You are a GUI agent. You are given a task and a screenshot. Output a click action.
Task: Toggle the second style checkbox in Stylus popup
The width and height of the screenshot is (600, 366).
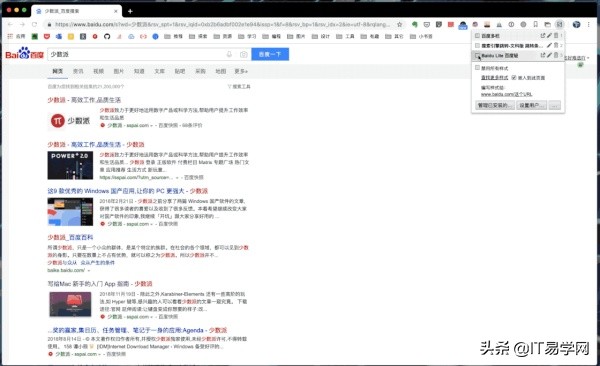(477, 46)
